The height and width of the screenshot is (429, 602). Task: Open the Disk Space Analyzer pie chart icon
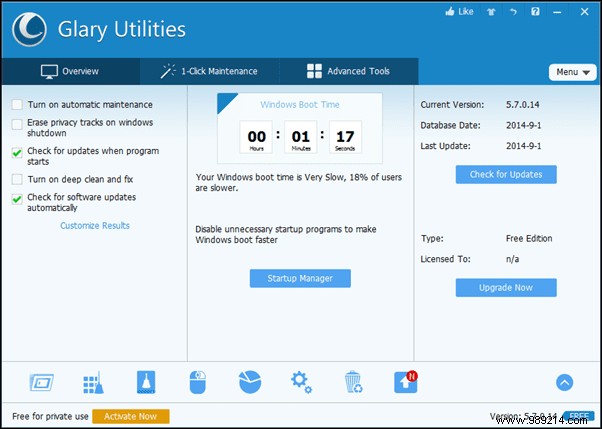[x=250, y=382]
